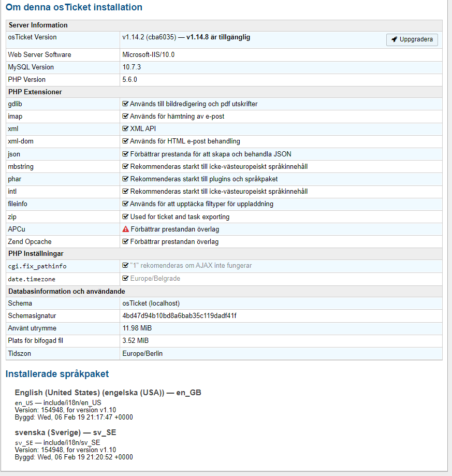452x476 pixels.
Task: Click the 'en_US — include/i18n/en_US' path line
Action: click(x=58, y=403)
